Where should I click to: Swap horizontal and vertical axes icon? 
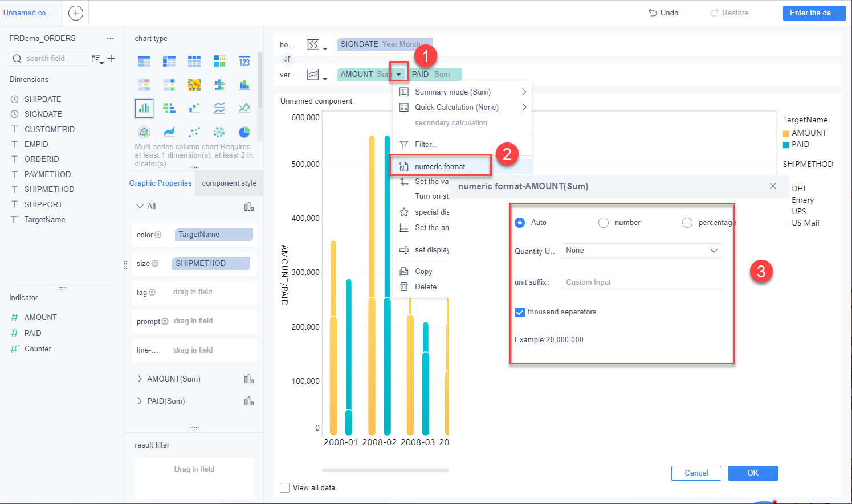point(287,59)
